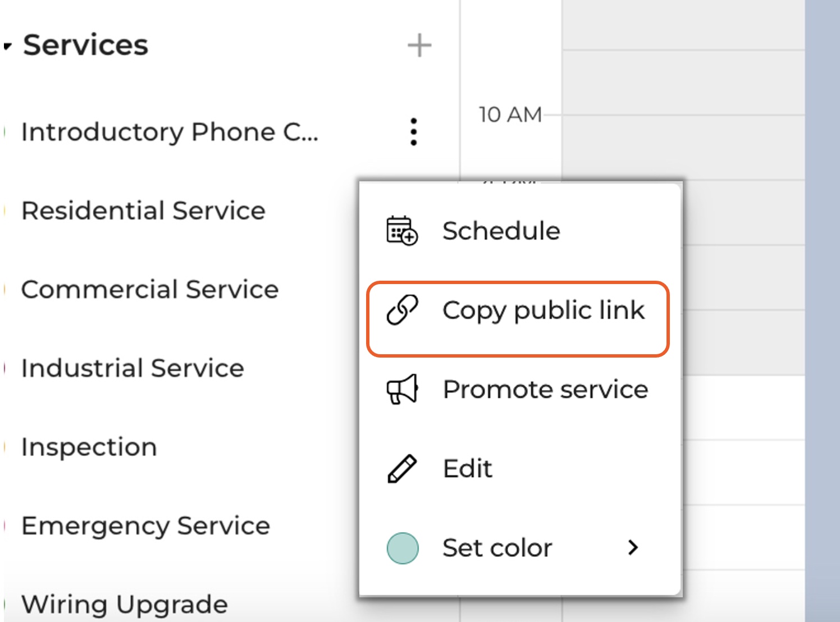Select Residential Service in the list
Screen dimensions: 840x622
coord(143,211)
